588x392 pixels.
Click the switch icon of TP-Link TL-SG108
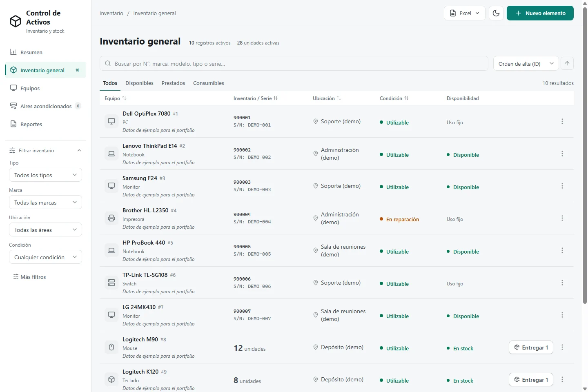(111, 283)
